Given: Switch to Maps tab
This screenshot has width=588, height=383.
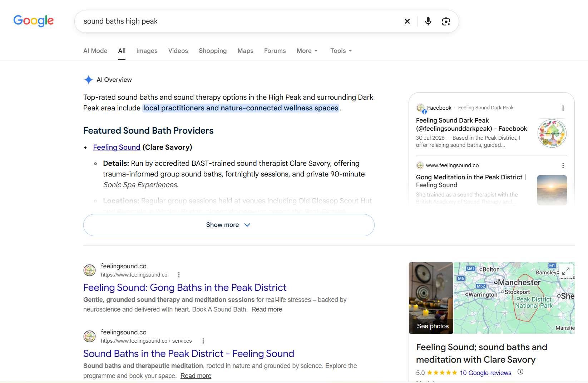Looking at the screenshot, I should coord(246,51).
